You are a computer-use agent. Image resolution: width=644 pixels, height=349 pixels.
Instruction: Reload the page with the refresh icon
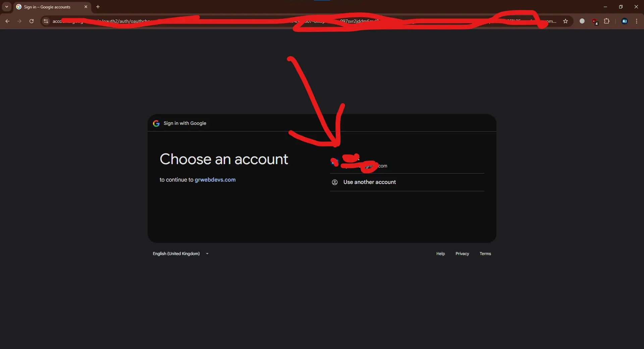click(32, 21)
